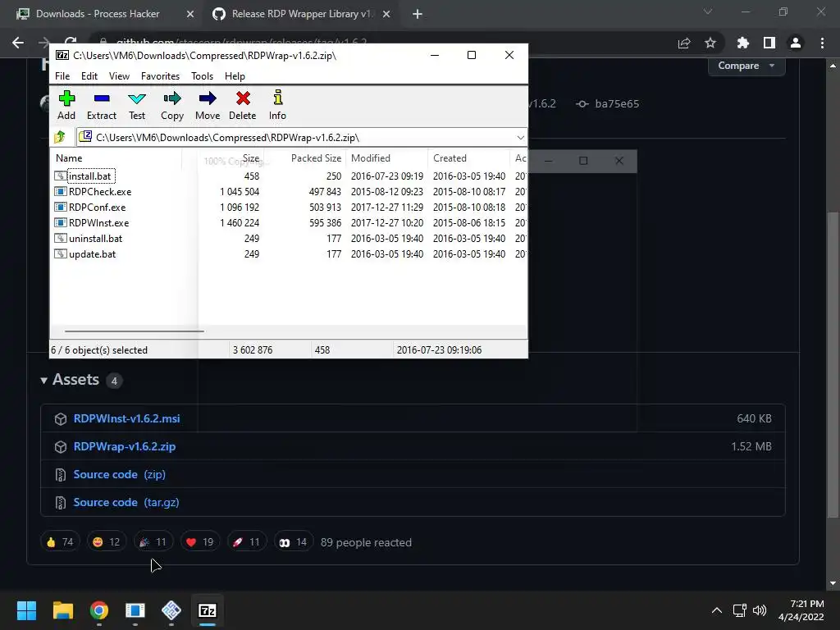Click the heart reaction with 19
The image size is (840, 630).
[200, 542]
